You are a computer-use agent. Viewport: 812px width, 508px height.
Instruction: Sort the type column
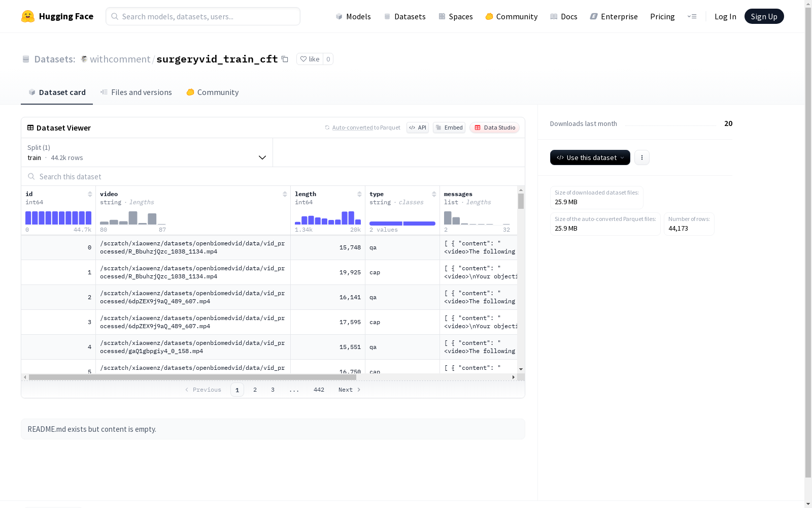[x=434, y=194]
